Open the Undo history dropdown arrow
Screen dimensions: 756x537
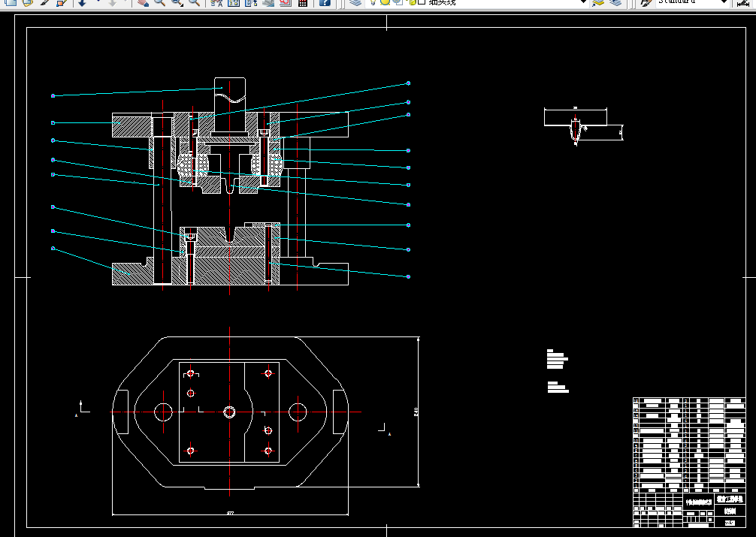click(98, 2)
